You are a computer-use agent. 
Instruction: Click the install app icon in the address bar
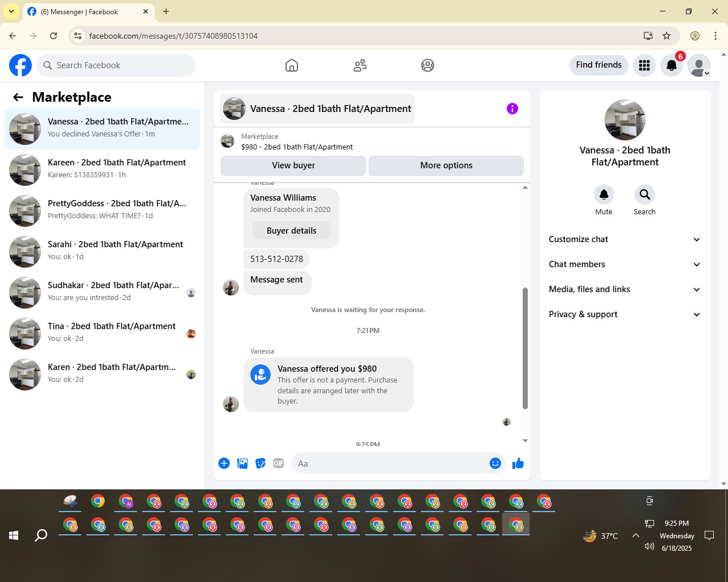pos(648,36)
